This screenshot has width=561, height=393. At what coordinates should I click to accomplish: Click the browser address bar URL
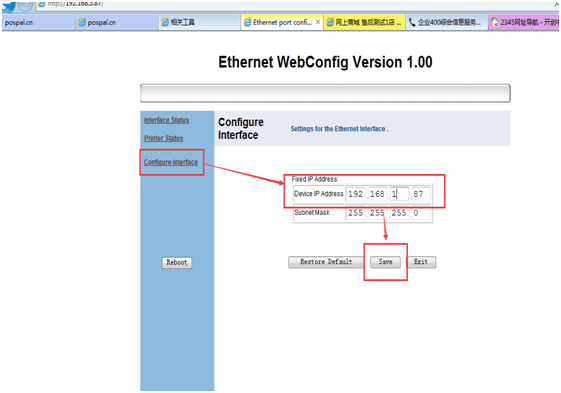tap(75, 4)
